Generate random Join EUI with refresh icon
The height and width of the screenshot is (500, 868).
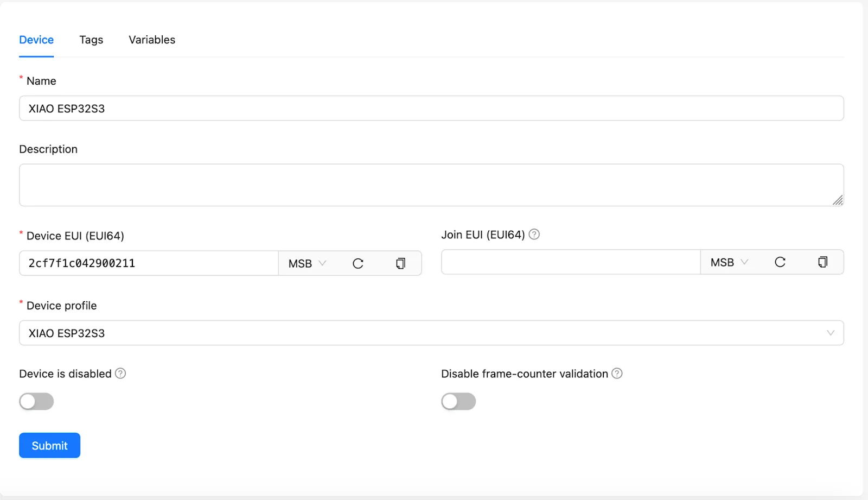tap(780, 262)
